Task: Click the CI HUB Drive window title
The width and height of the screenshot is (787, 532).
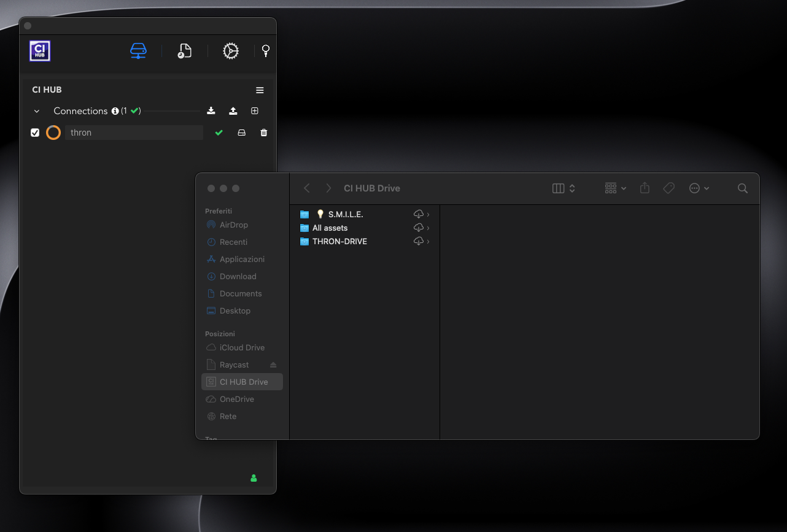Action: [x=372, y=188]
